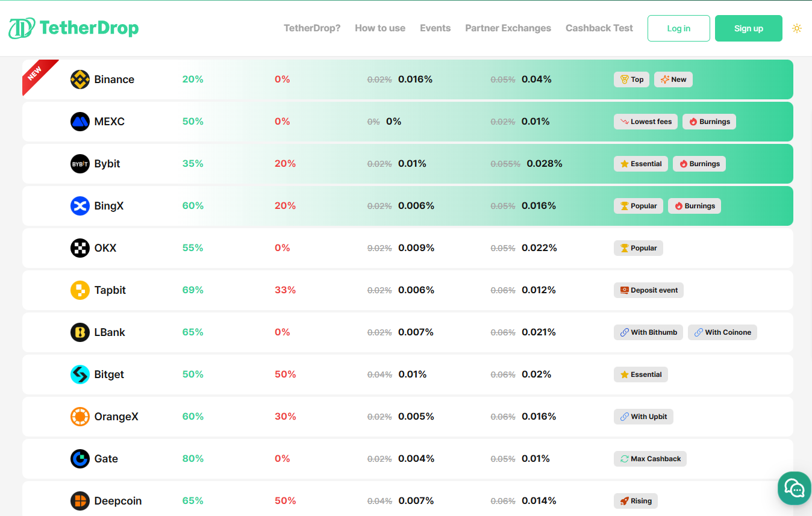Click the Rising tag on Deepcoin

click(636, 501)
